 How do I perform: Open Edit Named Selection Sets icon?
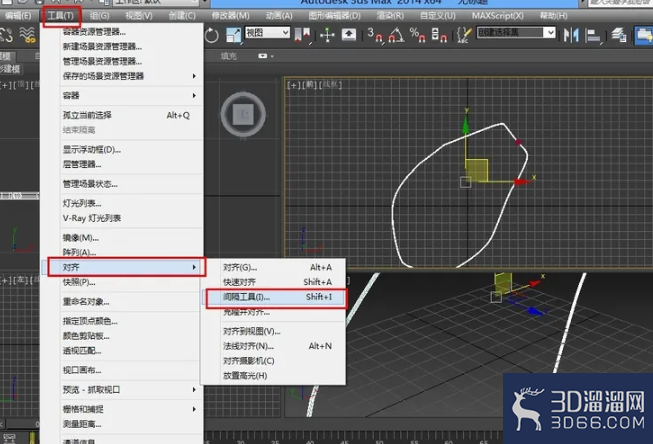coord(464,35)
